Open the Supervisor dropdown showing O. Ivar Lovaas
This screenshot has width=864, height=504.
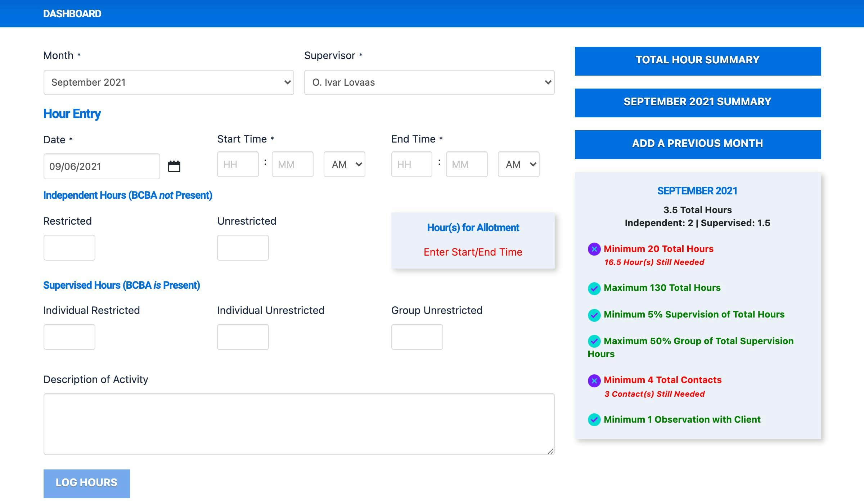click(x=429, y=82)
